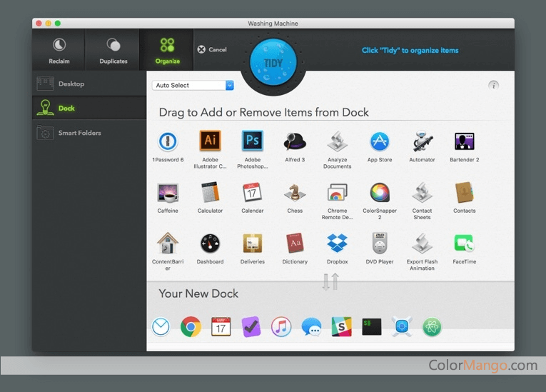Click the Google Chrome icon in new dock
This screenshot has width=546, height=392.
[191, 327]
